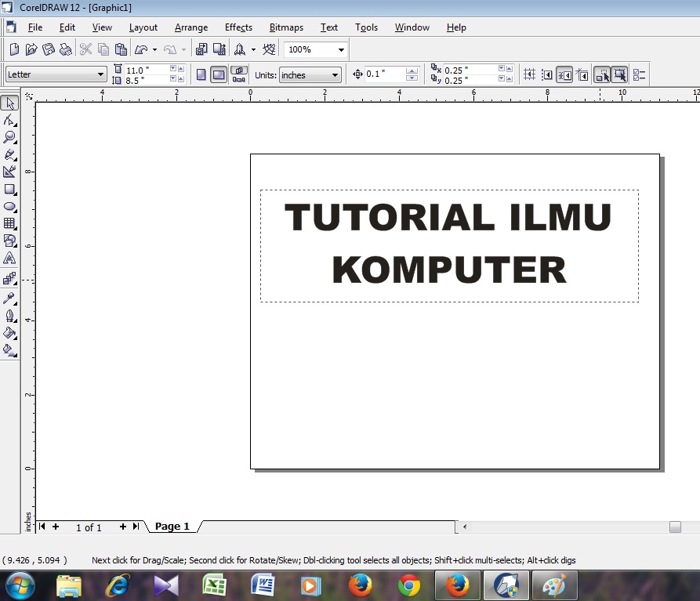Click the plus button to add a page
This screenshot has height=601, width=700.
tap(55, 527)
